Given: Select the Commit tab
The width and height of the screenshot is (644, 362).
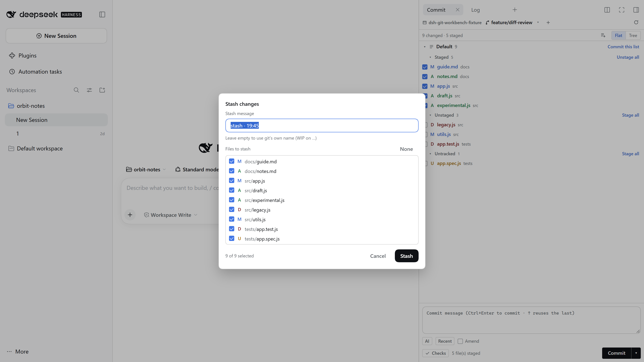Looking at the screenshot, I should pyautogui.click(x=436, y=10).
